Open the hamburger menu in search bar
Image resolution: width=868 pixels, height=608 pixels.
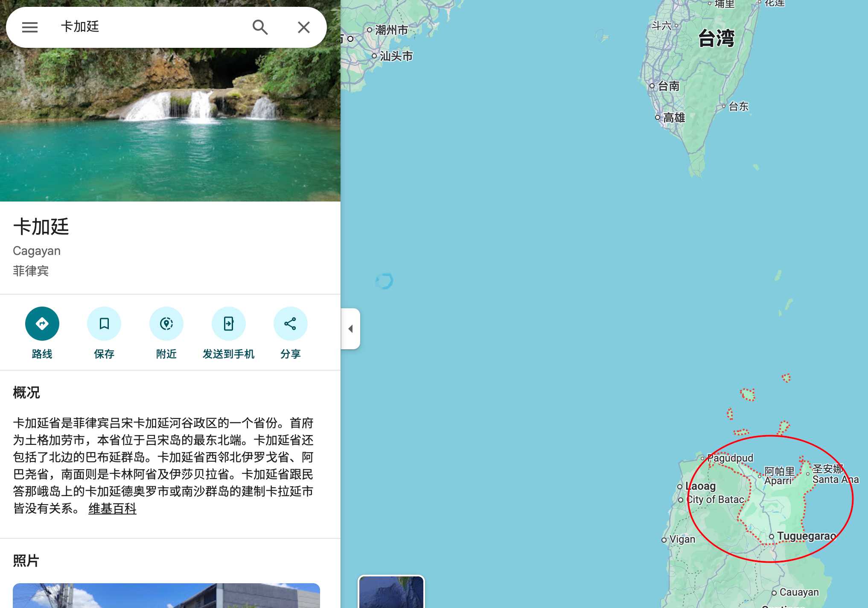point(30,27)
